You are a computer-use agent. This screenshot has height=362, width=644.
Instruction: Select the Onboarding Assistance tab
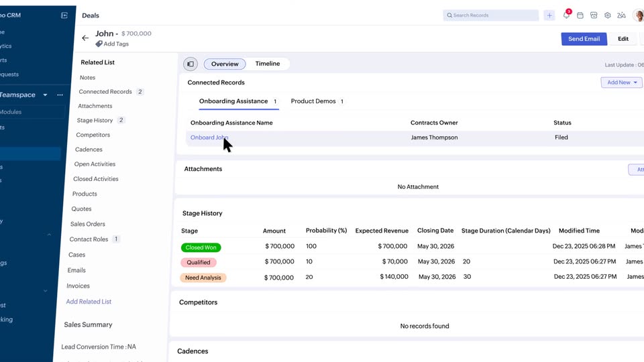[233, 101]
